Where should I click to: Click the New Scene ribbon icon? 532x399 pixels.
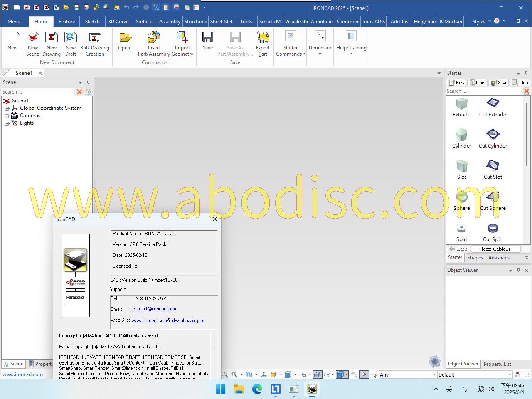[x=32, y=37]
